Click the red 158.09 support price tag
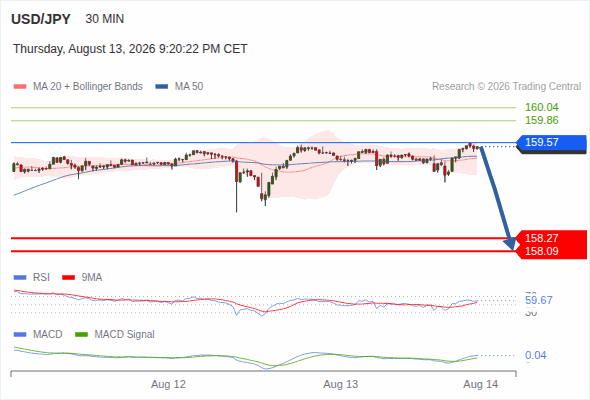This screenshot has width=590, height=400. coord(552,251)
